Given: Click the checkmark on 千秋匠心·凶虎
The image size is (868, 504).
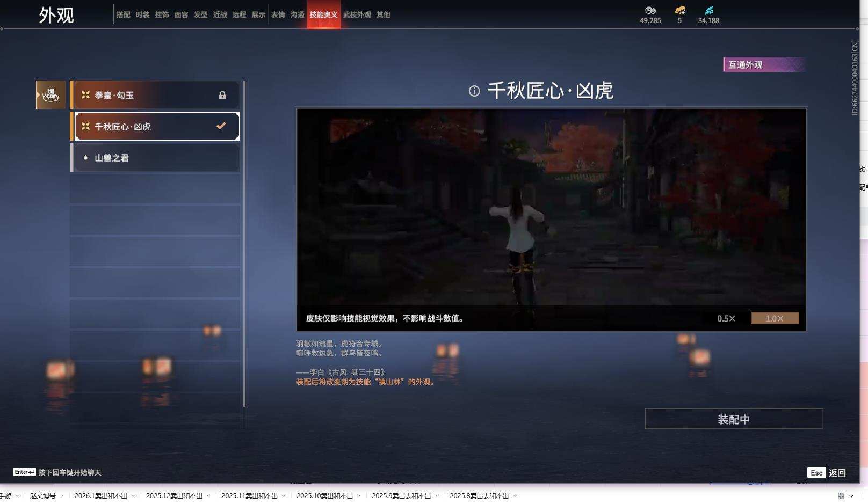Looking at the screenshot, I should 220,126.
